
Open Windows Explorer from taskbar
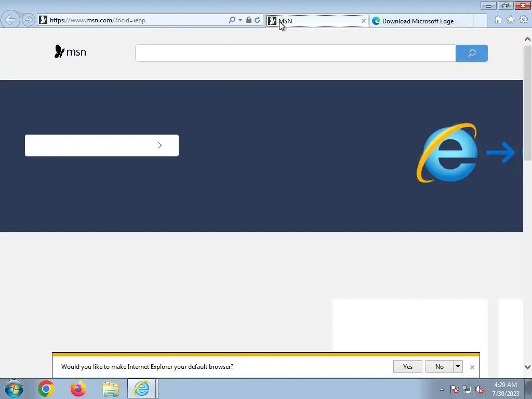click(x=111, y=389)
